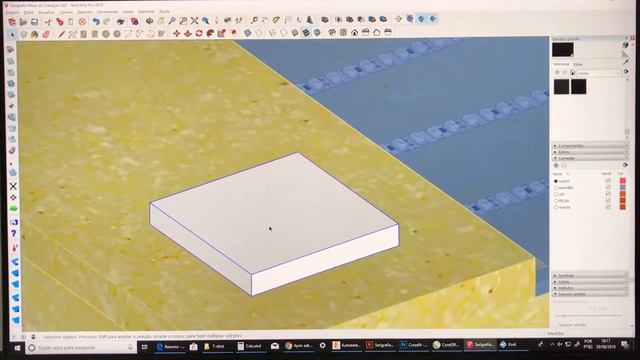
Task: Collapse the Camadas panel
Action: pos(590,158)
